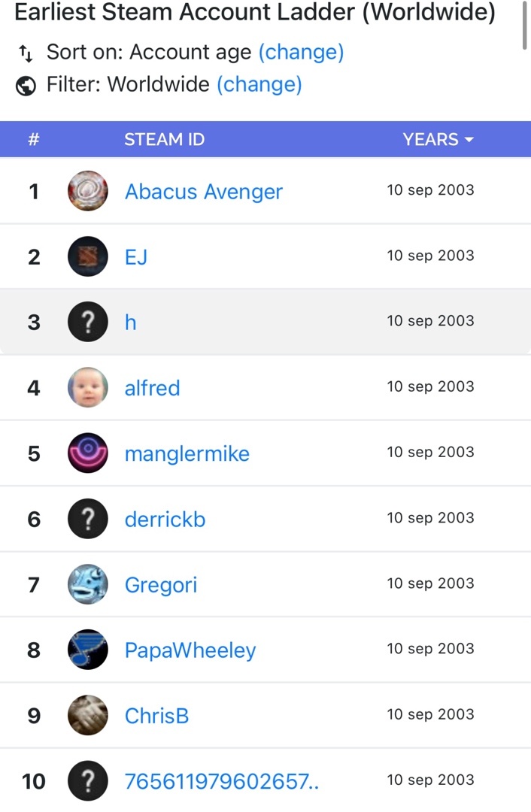The width and height of the screenshot is (531, 812).
Task: Click the question mark avatar beside h
Action: coord(88,322)
